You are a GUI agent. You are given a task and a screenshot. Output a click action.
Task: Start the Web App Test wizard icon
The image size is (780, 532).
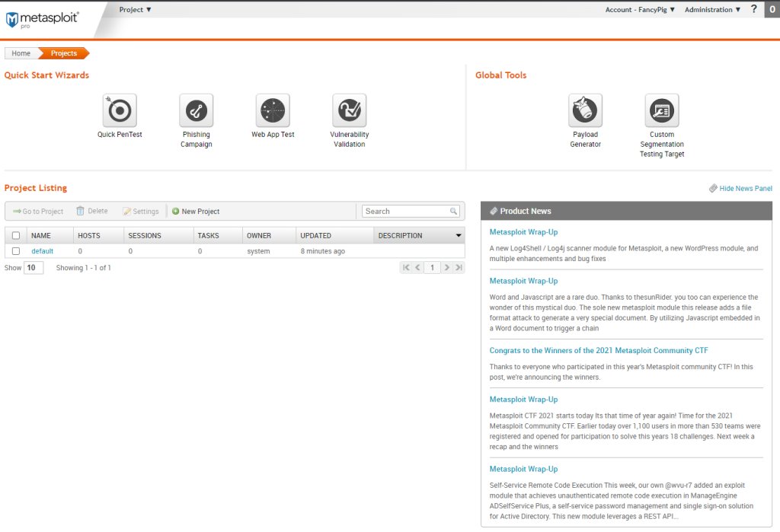tap(273, 110)
